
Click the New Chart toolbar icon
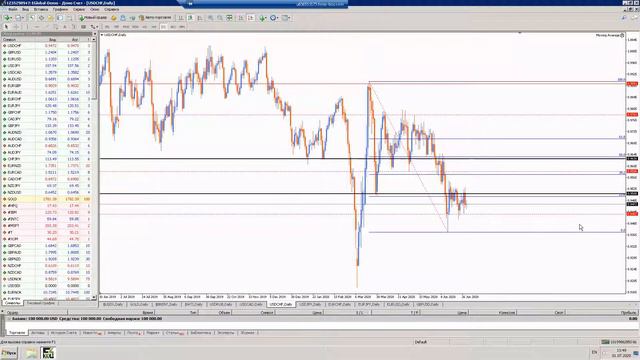[x=7, y=18]
